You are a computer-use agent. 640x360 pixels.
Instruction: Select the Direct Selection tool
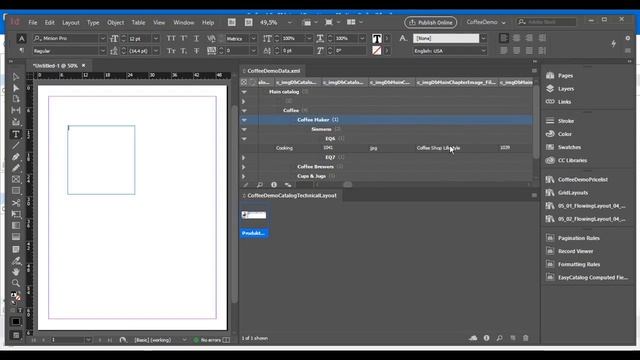pyautogui.click(x=16, y=88)
